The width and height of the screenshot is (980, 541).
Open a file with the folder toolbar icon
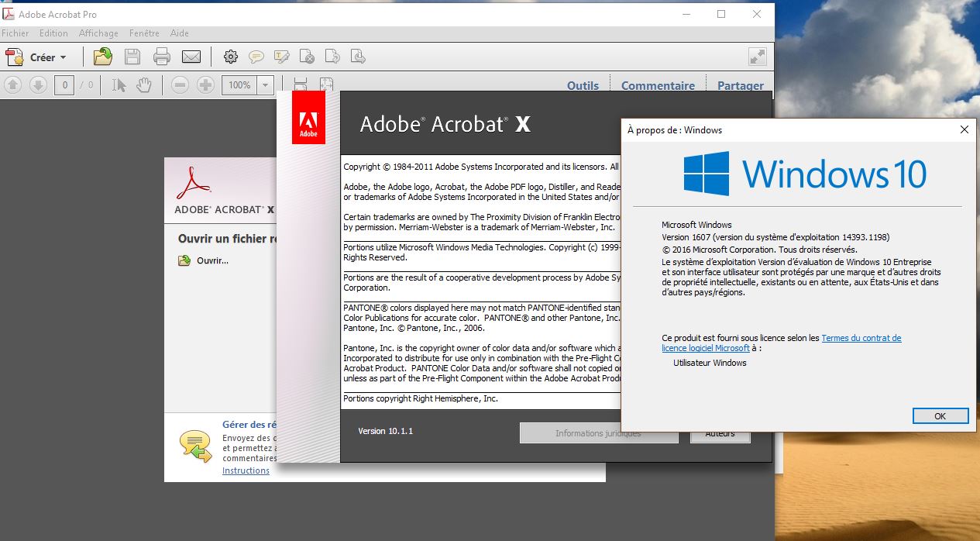[102, 57]
